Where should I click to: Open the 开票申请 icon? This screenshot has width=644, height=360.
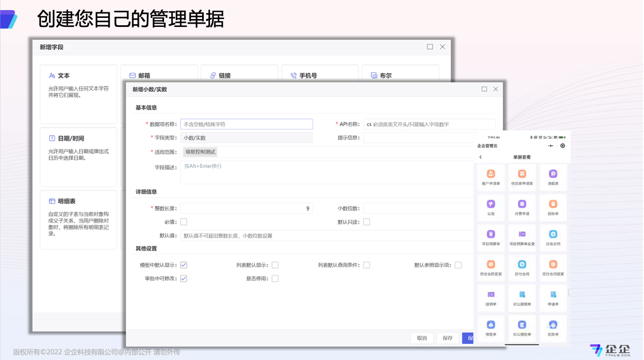522,204
